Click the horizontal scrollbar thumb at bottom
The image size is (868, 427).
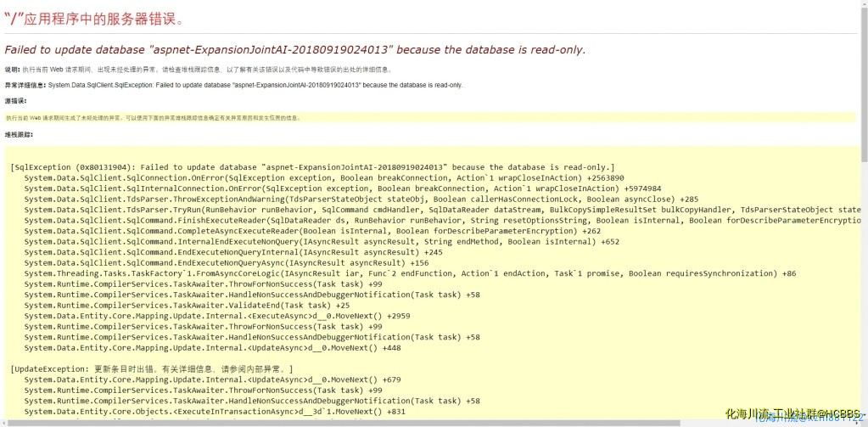click(339, 423)
